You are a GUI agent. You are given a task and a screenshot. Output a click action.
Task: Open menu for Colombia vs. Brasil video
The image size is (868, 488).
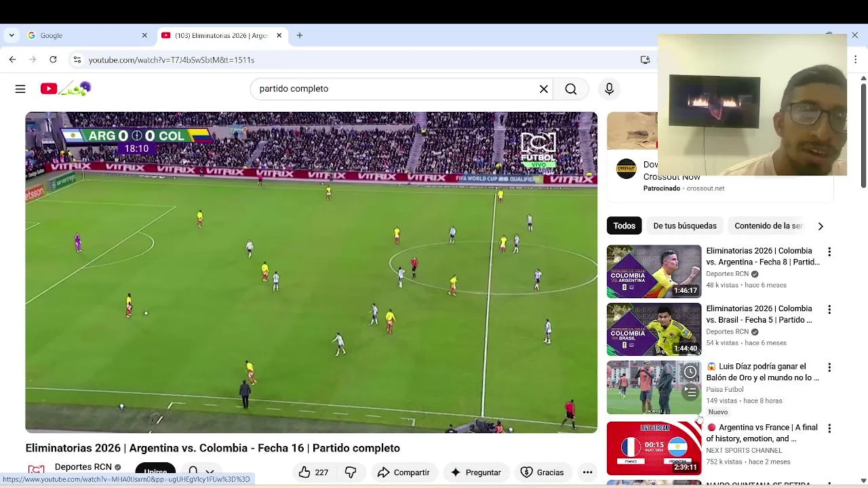829,310
